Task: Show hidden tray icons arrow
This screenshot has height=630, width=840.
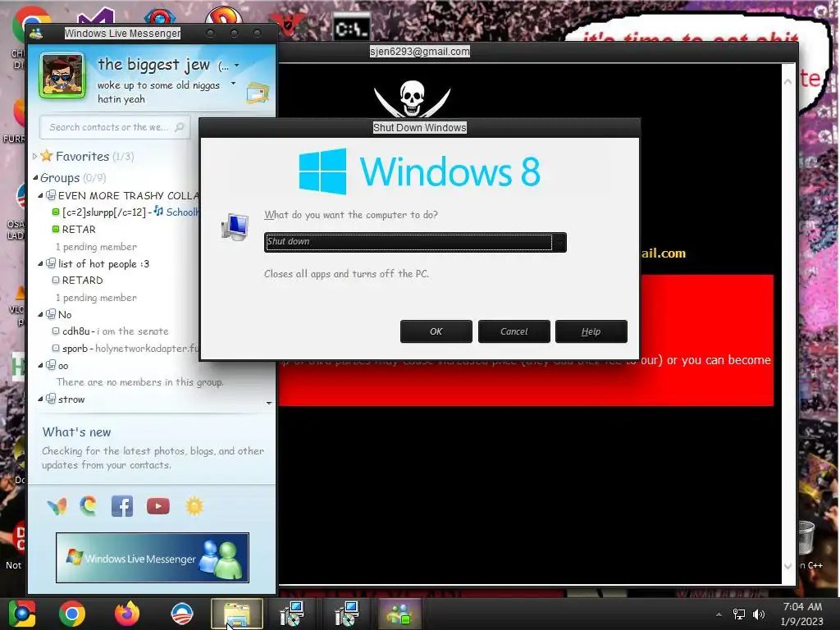Action: point(719,614)
